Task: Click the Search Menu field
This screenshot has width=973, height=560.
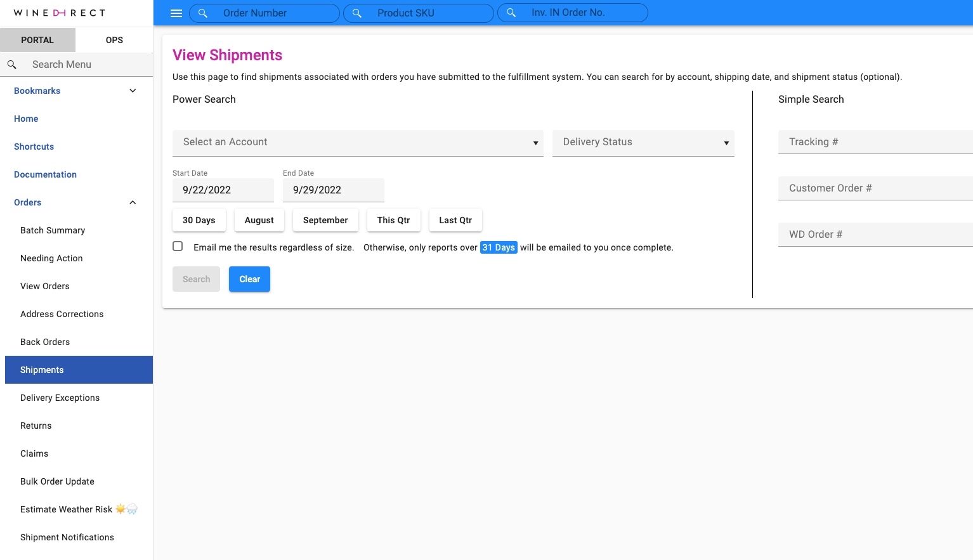Action: [x=76, y=65]
